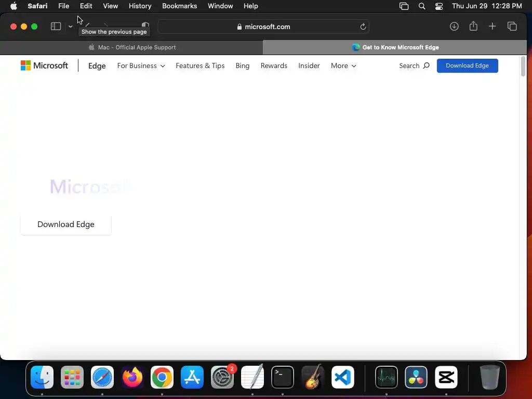Click the Microsoft logo
This screenshot has width=532, height=399.
click(45, 65)
